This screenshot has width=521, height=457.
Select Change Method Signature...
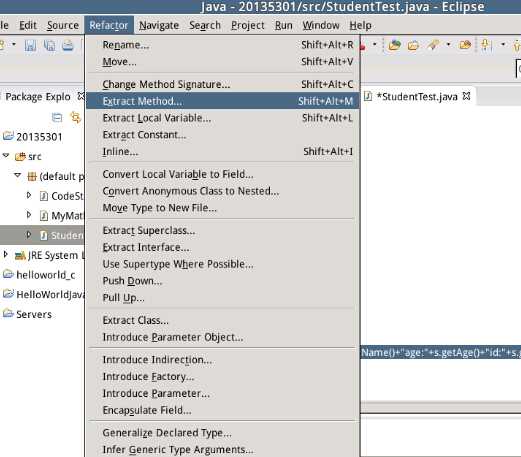click(223, 84)
